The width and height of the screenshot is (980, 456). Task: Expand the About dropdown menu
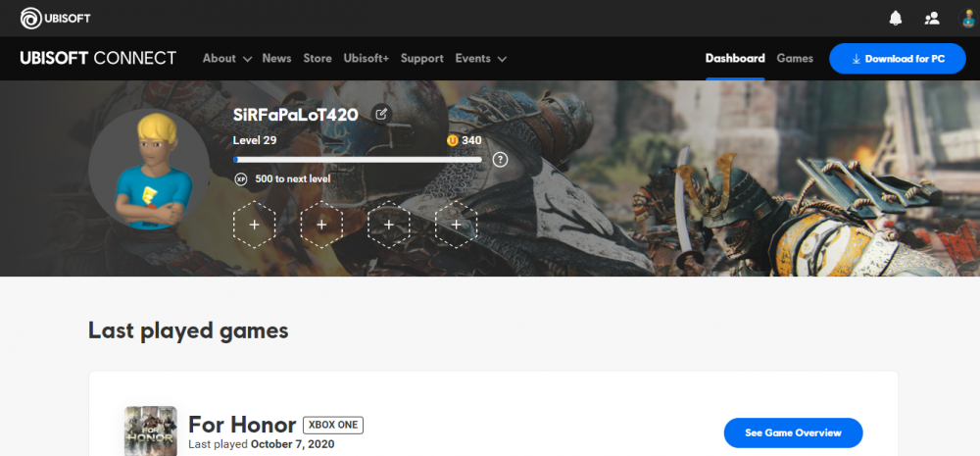pos(226,59)
